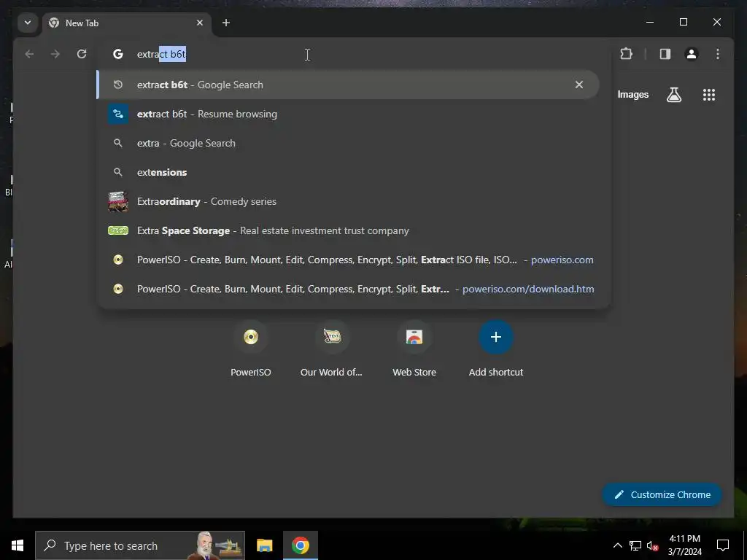Open the tab search dropdown arrow
This screenshot has width=747, height=560.
28,23
